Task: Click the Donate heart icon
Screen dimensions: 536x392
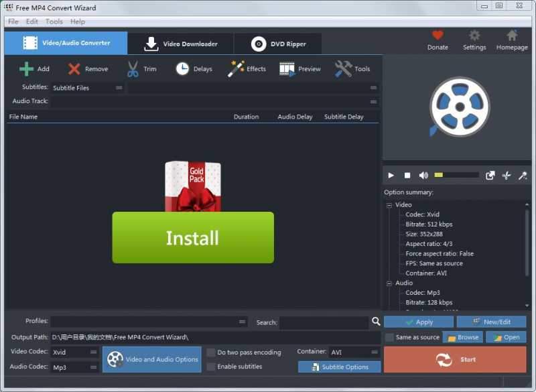Action: pyautogui.click(x=438, y=36)
